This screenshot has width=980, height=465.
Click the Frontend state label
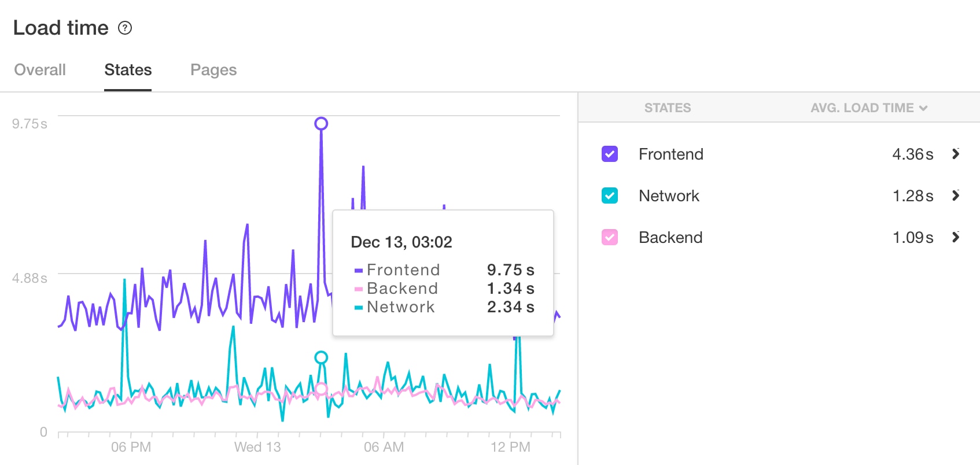[671, 154]
